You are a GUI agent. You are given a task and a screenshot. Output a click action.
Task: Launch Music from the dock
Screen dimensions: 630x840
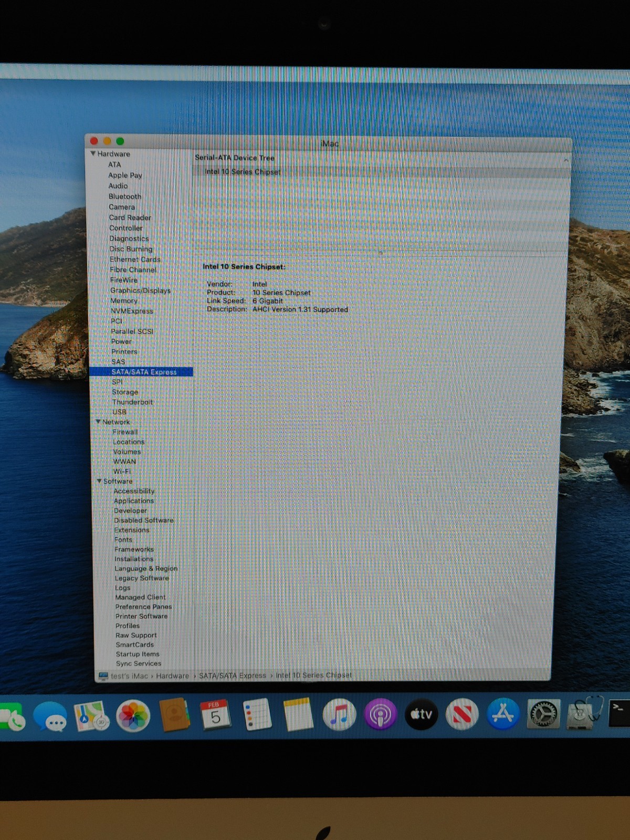click(x=339, y=714)
